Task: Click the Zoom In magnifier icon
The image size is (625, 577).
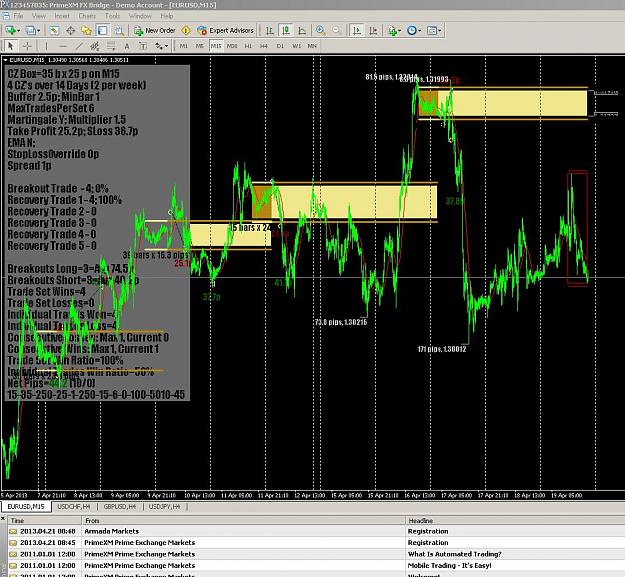Action: 320,31
